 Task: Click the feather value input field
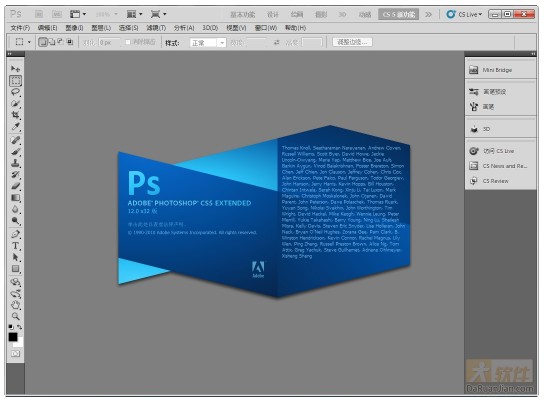[x=109, y=42]
